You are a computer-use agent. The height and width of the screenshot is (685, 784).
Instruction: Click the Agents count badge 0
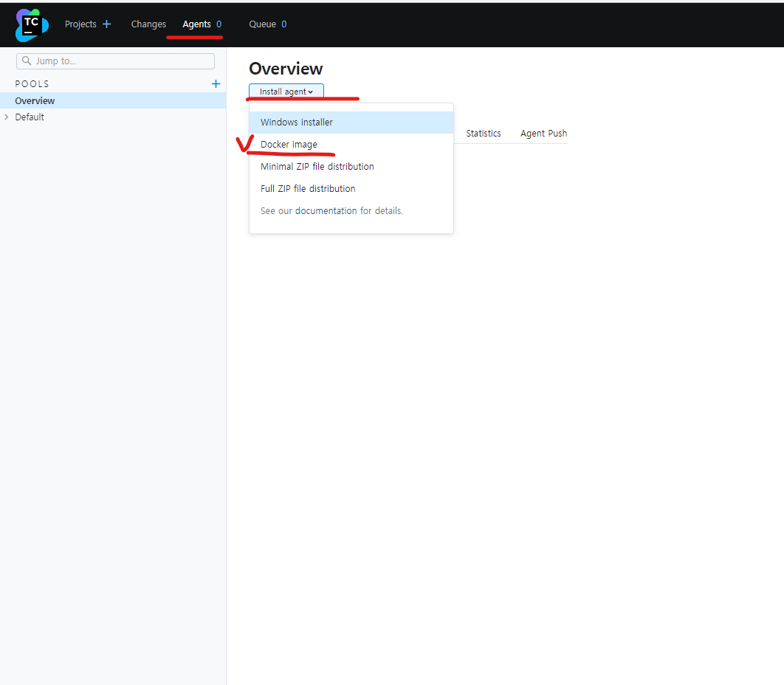coord(219,24)
